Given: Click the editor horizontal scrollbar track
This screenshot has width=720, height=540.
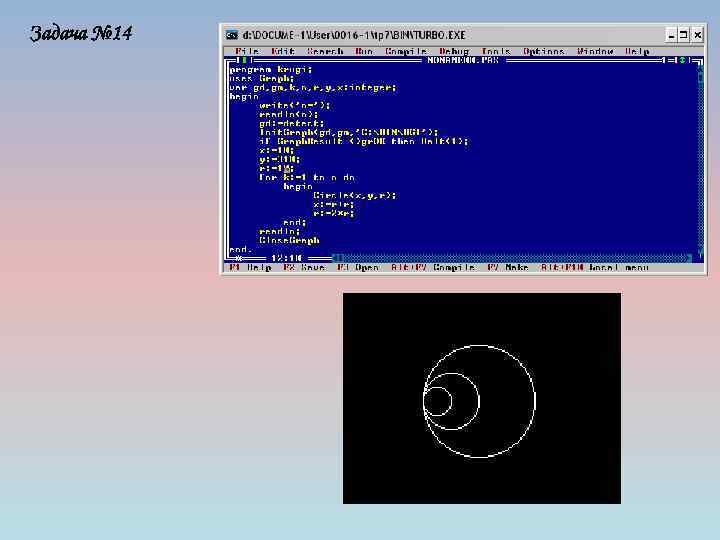Looking at the screenshot, I should click(514, 258).
